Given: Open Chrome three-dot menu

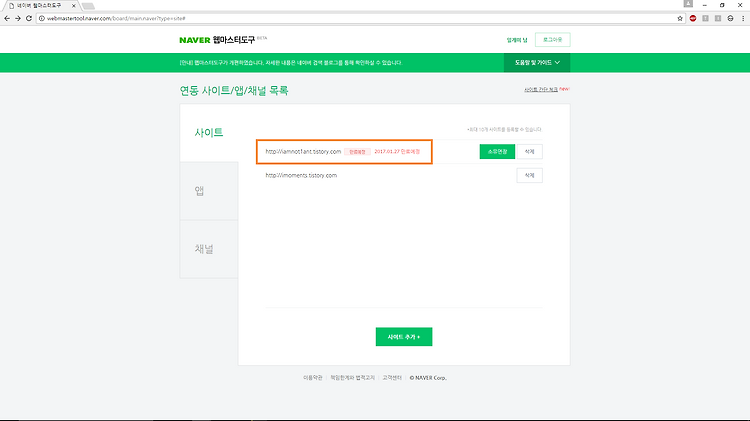Looking at the screenshot, I should tap(743, 18).
